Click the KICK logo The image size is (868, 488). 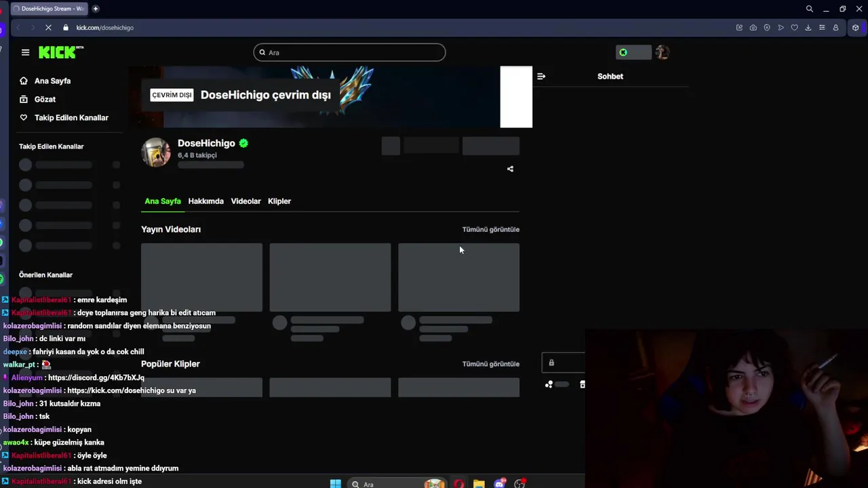61,52
